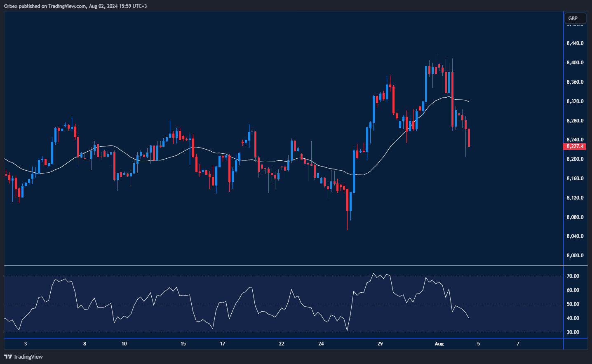Click the 29 date marker on time axis
Image resolution: width=592 pixels, height=364 pixels.
click(380, 344)
